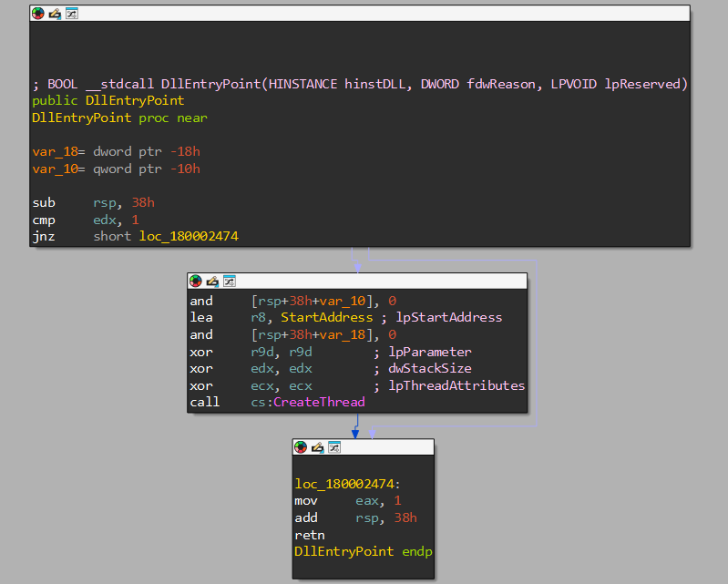Click the 'public DllEntryPoint' declaration line

[108, 101]
